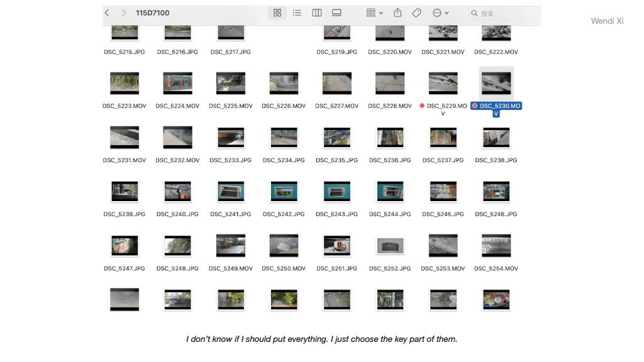Click the tag icon in toolbar
This screenshot has width=644, height=362.
(416, 13)
